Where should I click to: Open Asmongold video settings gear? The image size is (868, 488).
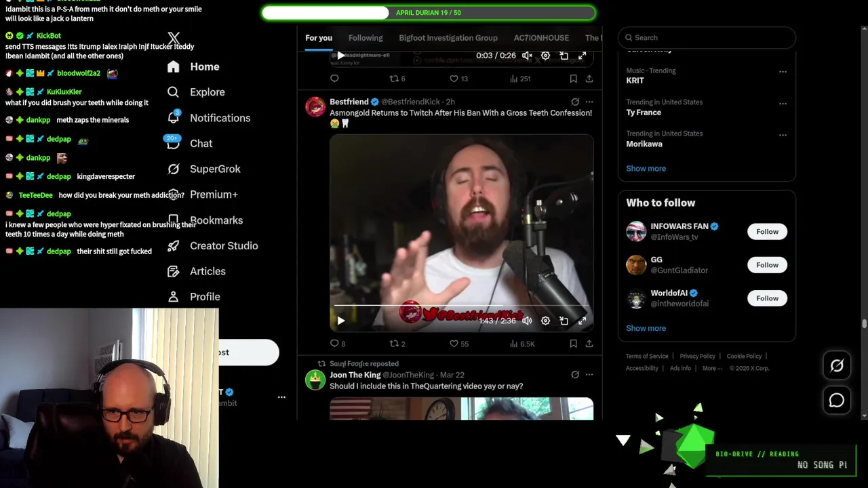(545, 321)
